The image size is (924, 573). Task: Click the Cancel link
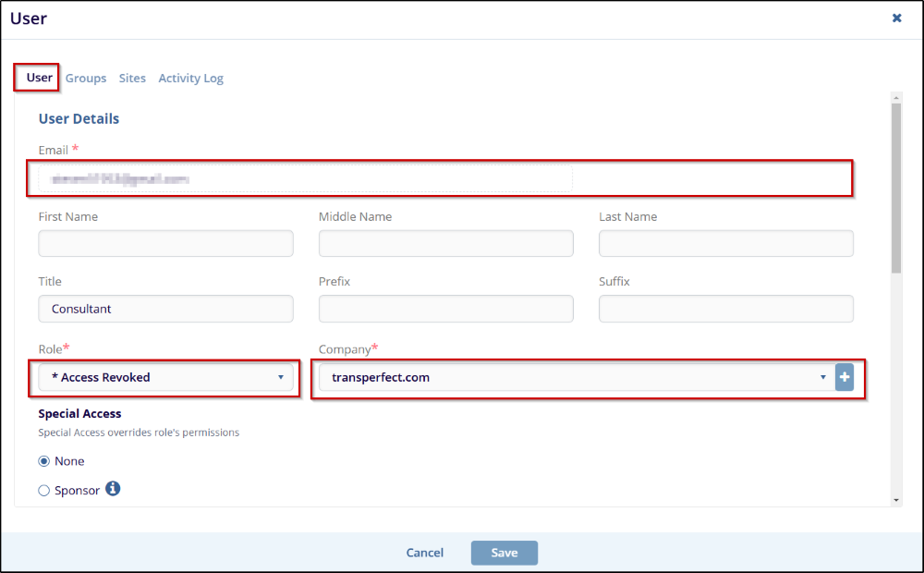[425, 553]
